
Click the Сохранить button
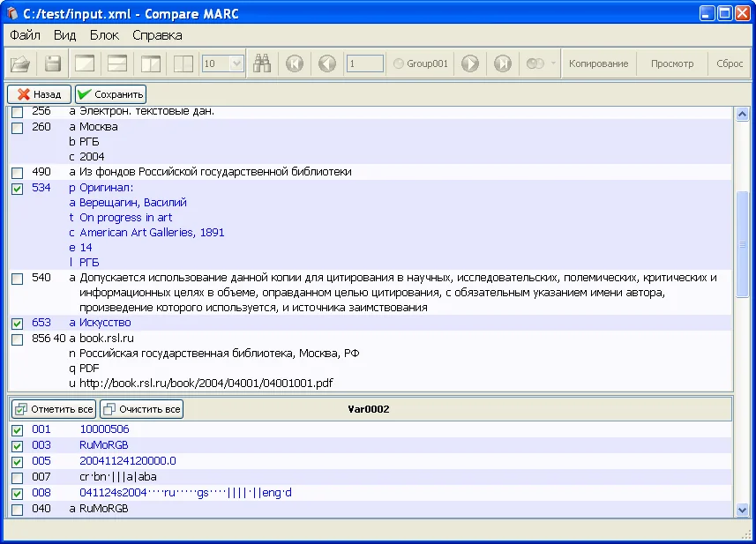[110, 94]
